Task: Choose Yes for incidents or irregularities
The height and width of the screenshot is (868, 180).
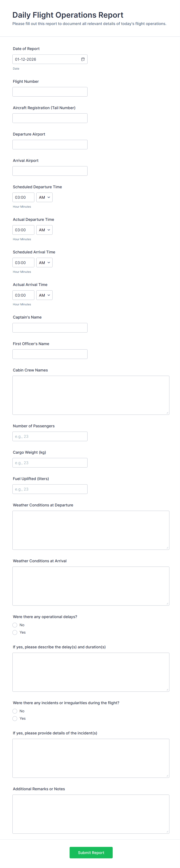Action: pyautogui.click(x=15, y=718)
